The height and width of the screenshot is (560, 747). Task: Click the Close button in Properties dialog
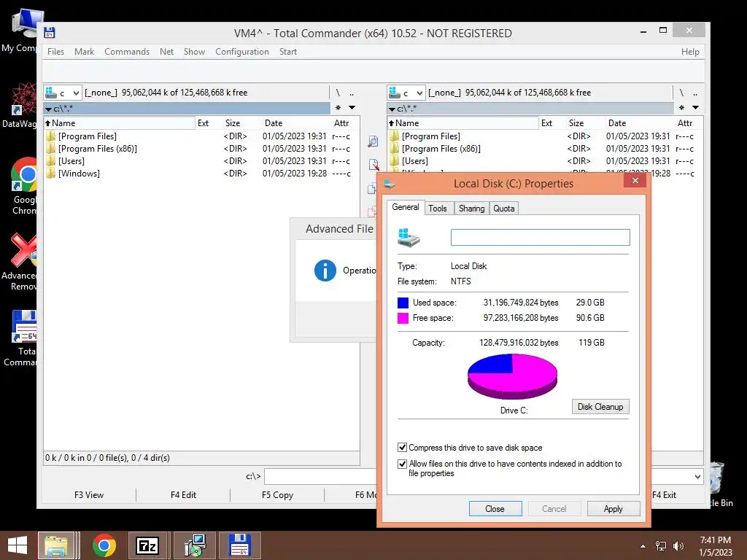[x=495, y=508]
